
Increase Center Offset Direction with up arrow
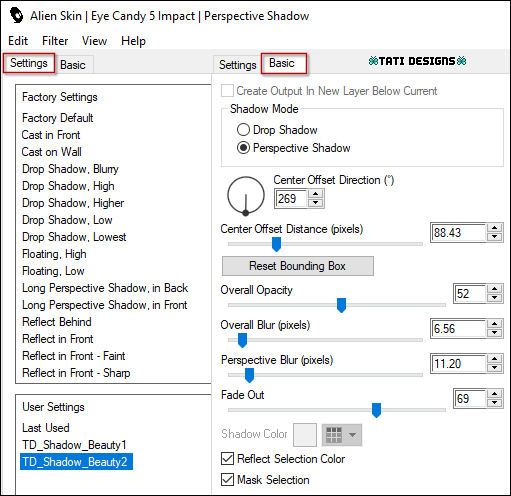pos(315,194)
